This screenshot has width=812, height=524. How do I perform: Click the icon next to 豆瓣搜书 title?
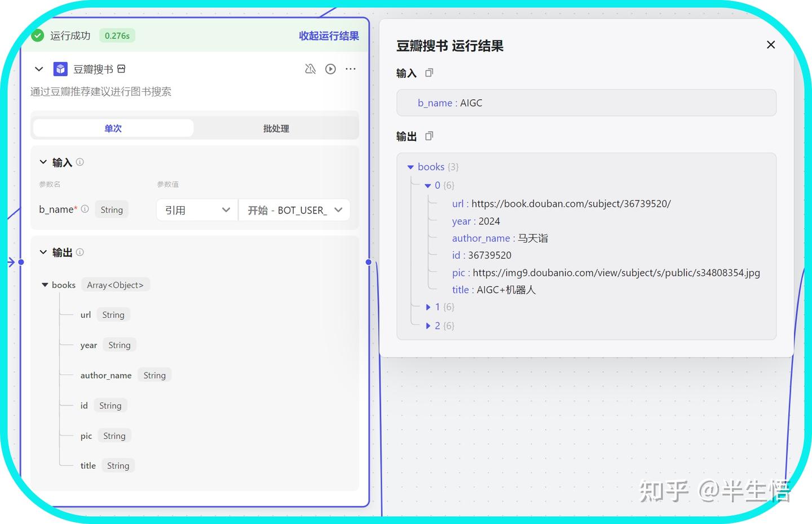(x=121, y=69)
